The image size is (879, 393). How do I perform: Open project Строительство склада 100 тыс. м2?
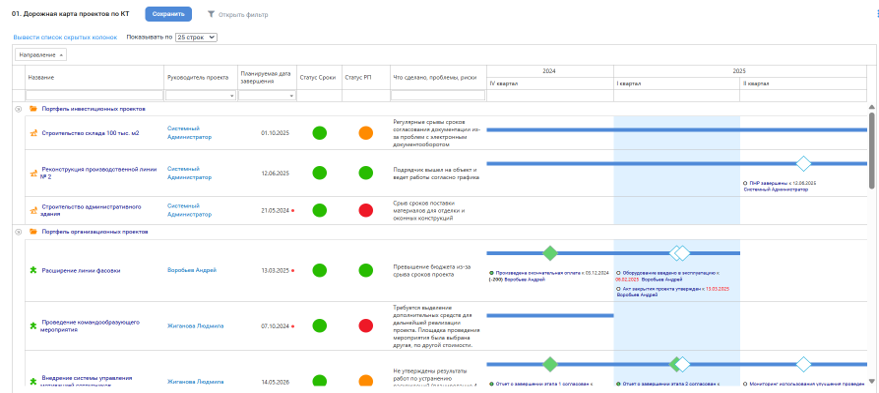tap(90, 133)
